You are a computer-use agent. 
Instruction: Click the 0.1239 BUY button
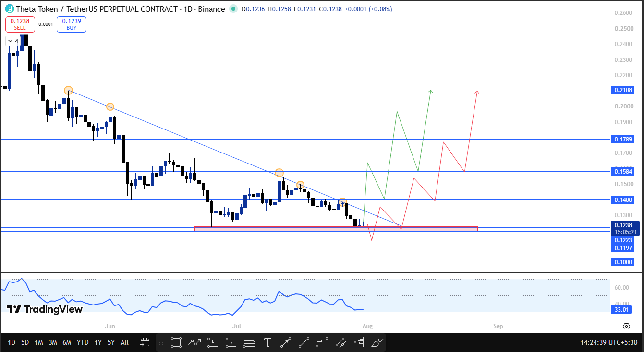point(72,24)
